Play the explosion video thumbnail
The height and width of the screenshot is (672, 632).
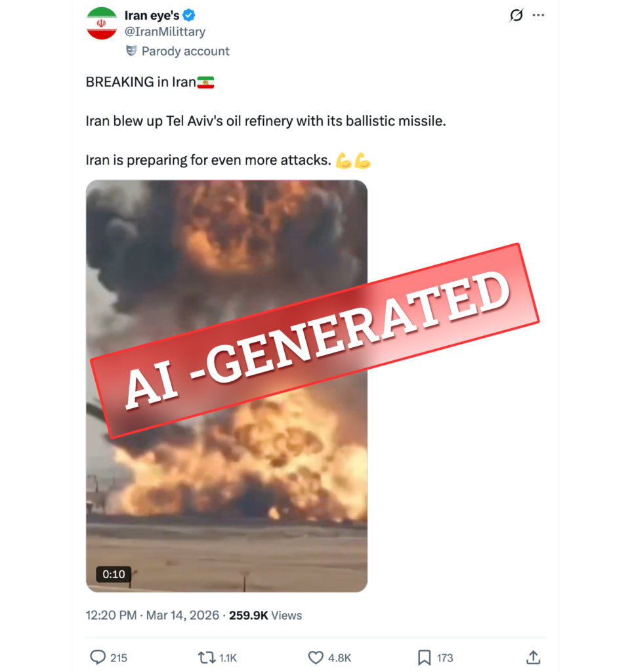(226, 386)
